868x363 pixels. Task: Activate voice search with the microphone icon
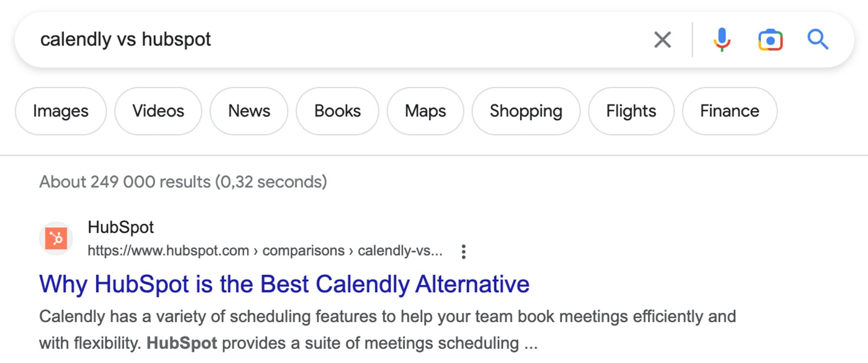[722, 39]
